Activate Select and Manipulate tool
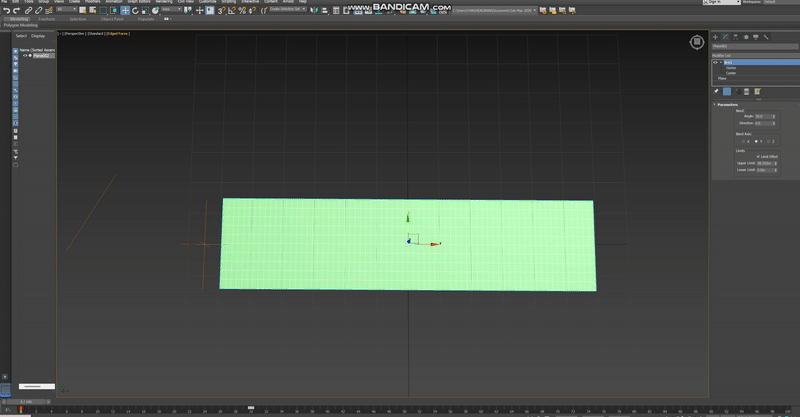800x417 pixels. 199,10
